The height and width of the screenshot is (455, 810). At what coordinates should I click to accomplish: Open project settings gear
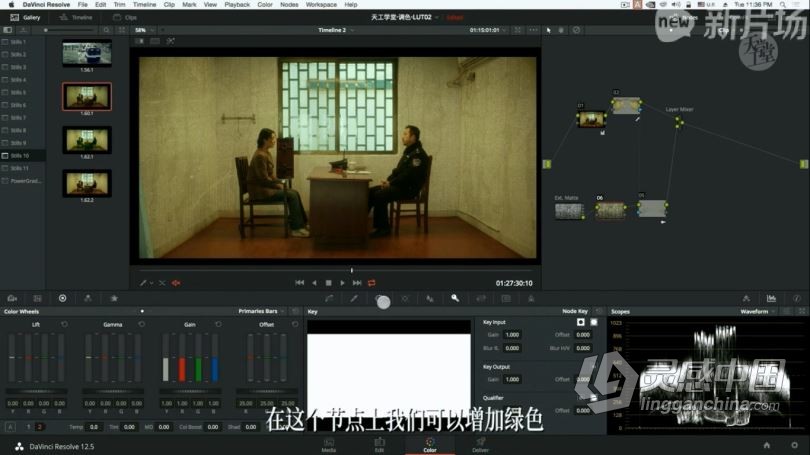coord(795,445)
